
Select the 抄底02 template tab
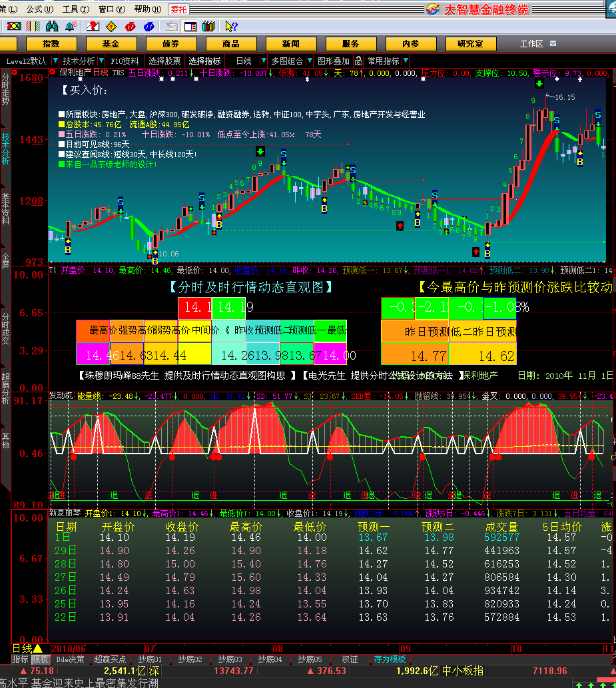click(190, 659)
